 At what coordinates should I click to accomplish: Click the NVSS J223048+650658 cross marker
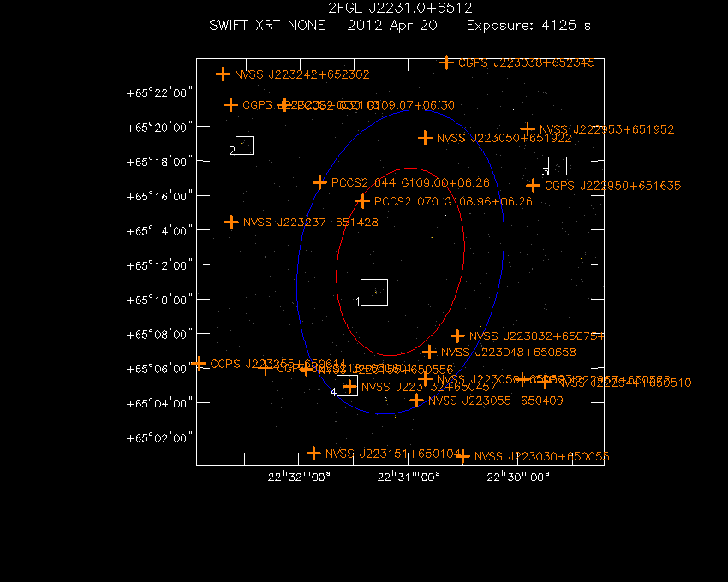pos(429,353)
